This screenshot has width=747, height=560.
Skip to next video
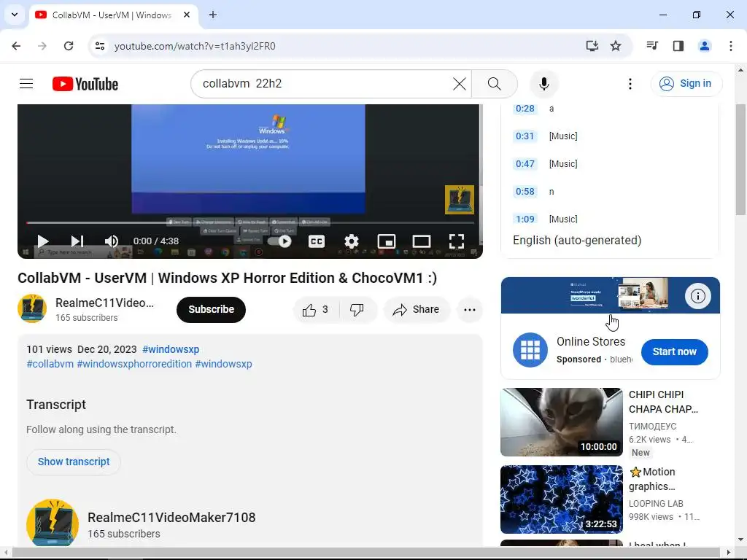(77, 241)
